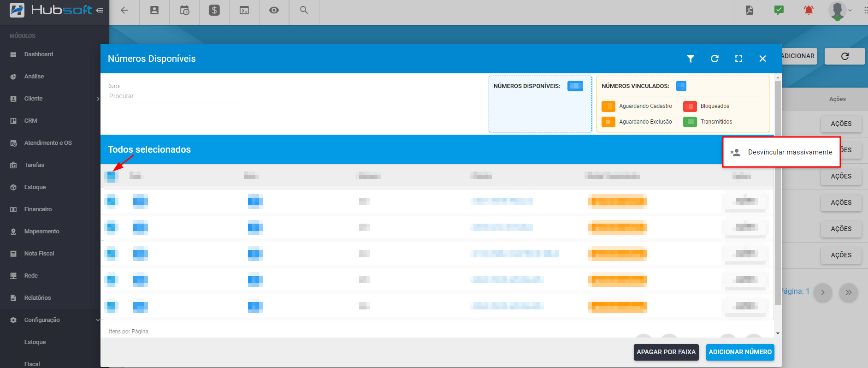Click the dialog vertical scrollbar
868x368 pixels.
coord(778,194)
